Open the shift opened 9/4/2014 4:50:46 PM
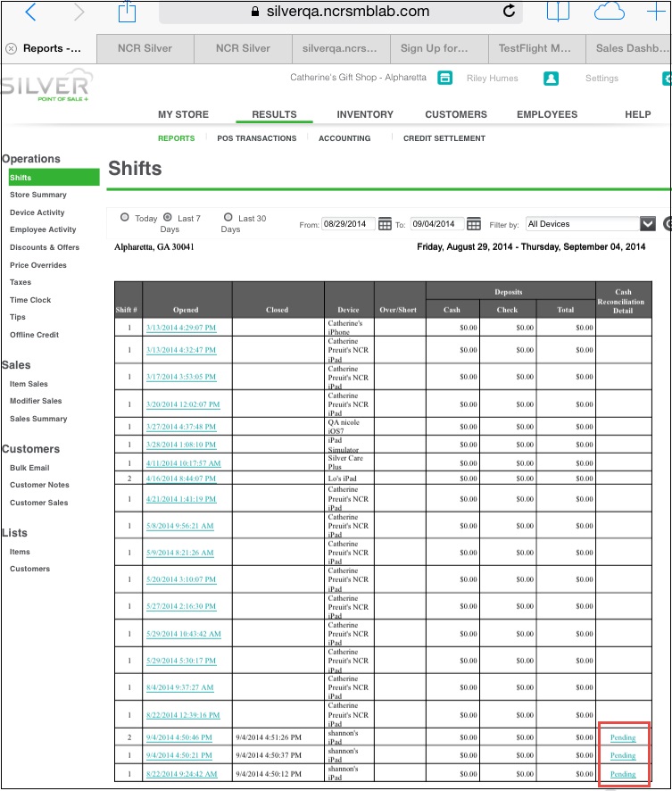Image resolution: width=672 pixels, height=791 pixels. pyautogui.click(x=179, y=738)
